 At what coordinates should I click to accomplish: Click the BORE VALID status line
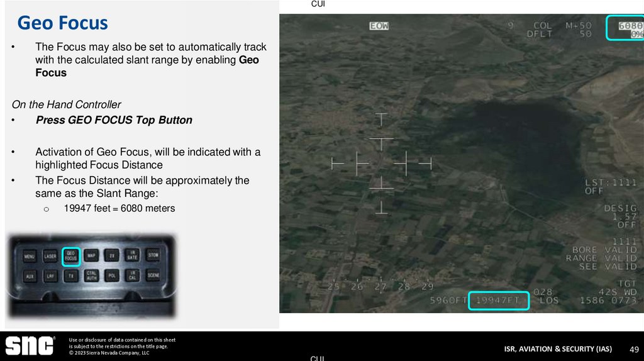604,250
